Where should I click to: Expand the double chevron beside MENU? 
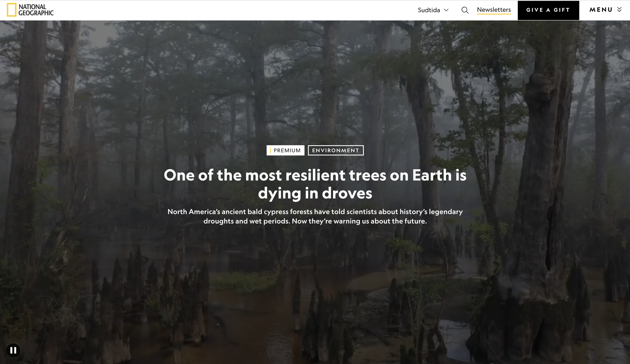(x=619, y=10)
